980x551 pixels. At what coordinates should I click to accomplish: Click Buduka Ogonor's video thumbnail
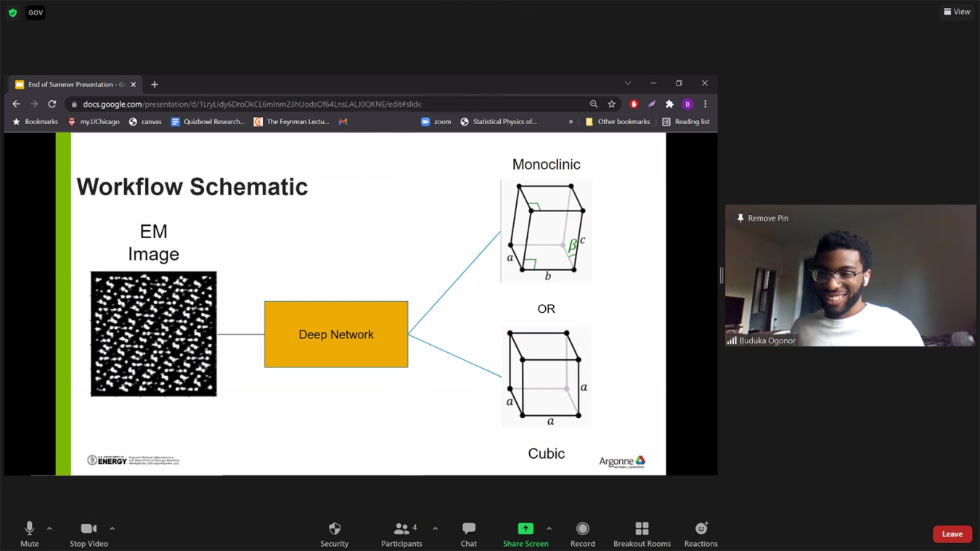coord(850,275)
